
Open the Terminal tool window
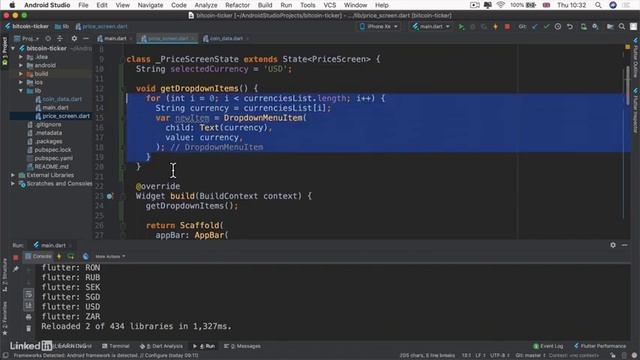point(116,346)
